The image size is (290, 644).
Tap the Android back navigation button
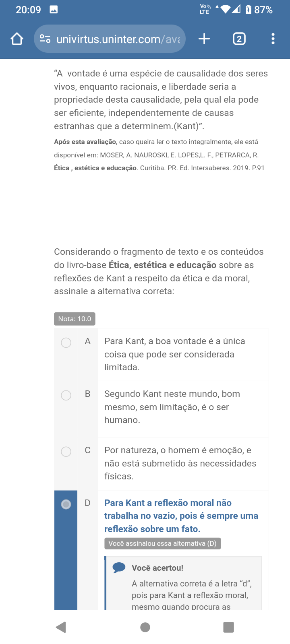click(x=61, y=627)
